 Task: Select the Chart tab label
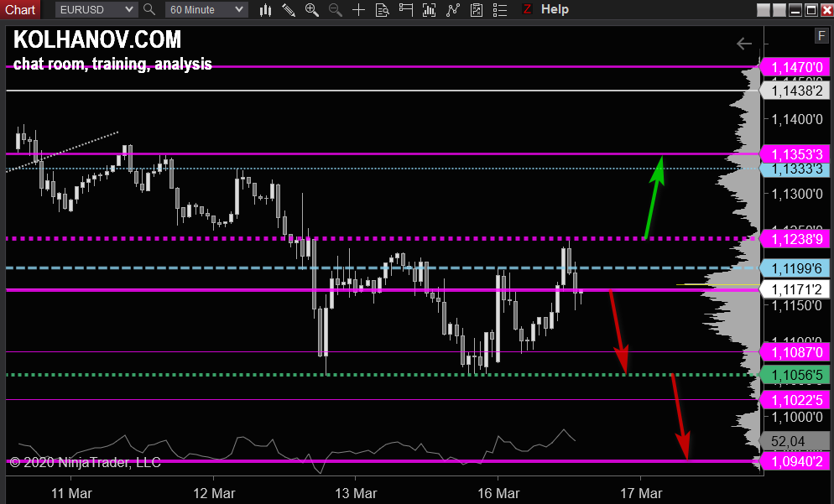[19, 9]
